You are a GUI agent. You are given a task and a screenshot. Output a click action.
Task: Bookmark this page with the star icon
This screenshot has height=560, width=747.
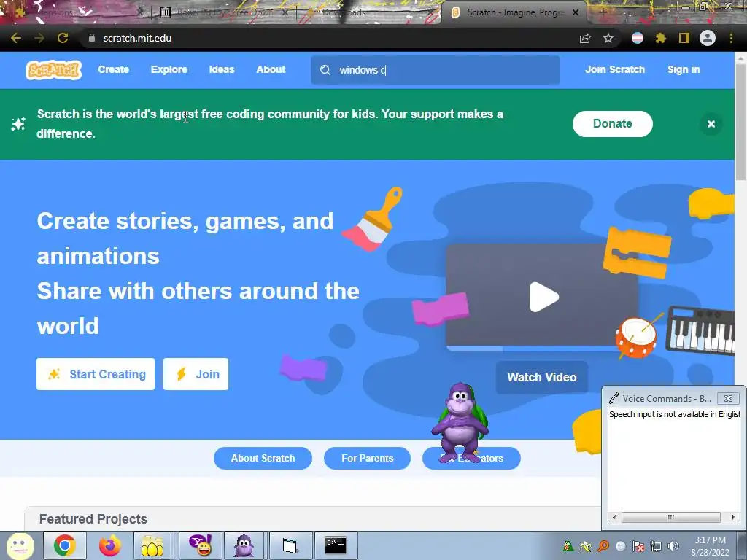(608, 38)
